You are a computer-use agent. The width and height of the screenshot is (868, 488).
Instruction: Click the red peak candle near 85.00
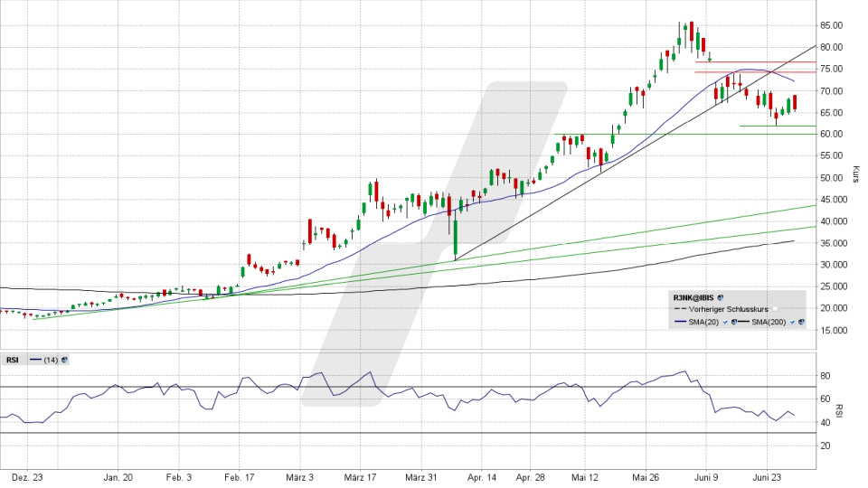coord(692,31)
